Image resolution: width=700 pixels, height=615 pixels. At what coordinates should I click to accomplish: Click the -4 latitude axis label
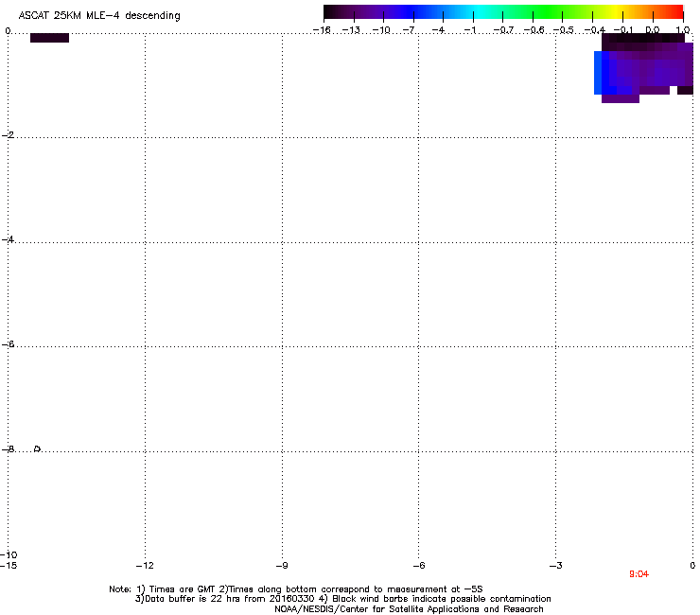pos(8,239)
